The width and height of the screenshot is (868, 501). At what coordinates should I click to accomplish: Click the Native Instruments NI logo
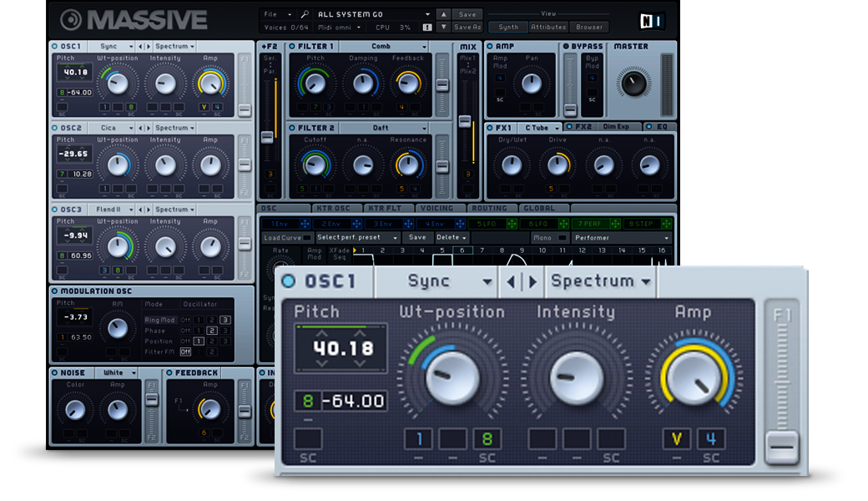point(651,21)
